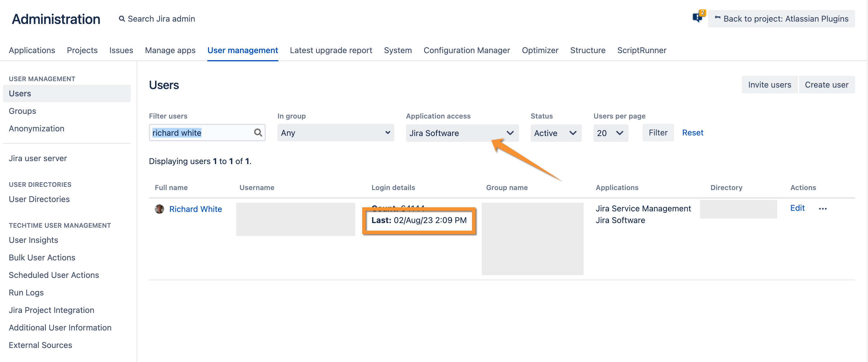Click Richard White's avatar picture

159,209
